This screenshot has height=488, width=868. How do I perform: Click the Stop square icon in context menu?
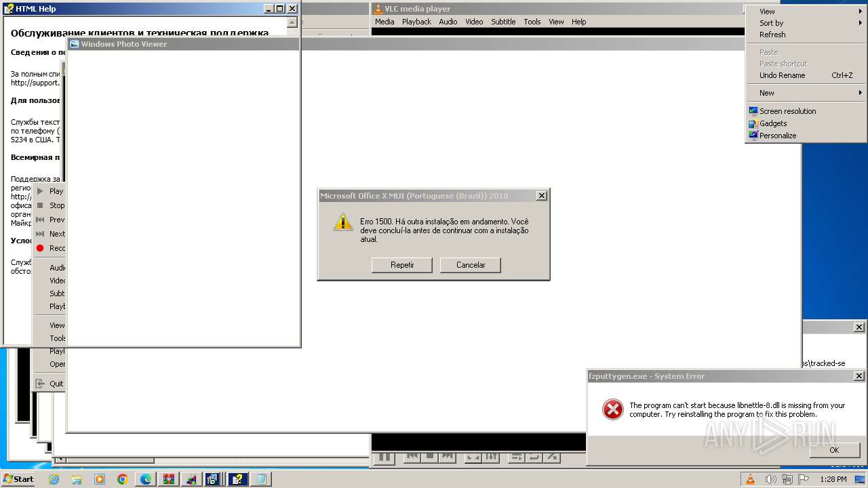(x=40, y=205)
